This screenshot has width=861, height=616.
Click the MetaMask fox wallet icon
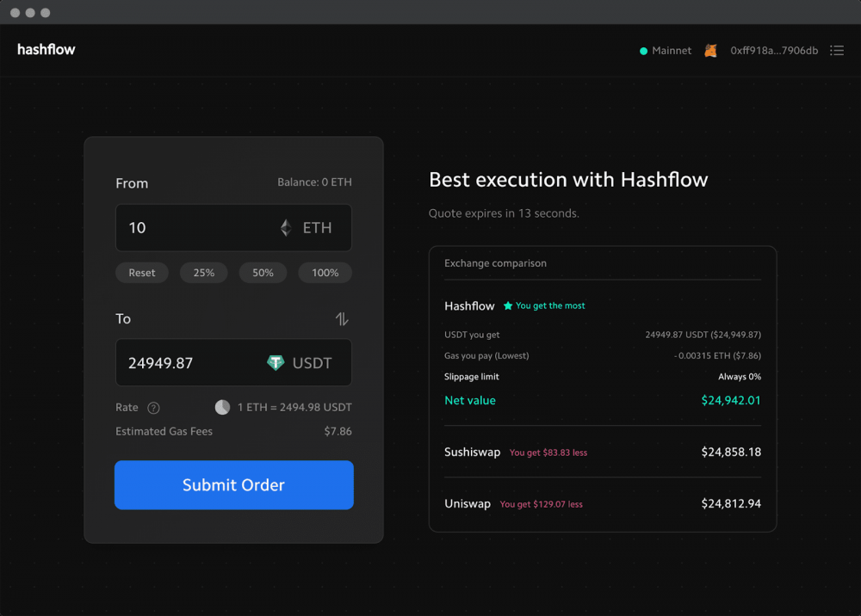click(x=709, y=50)
